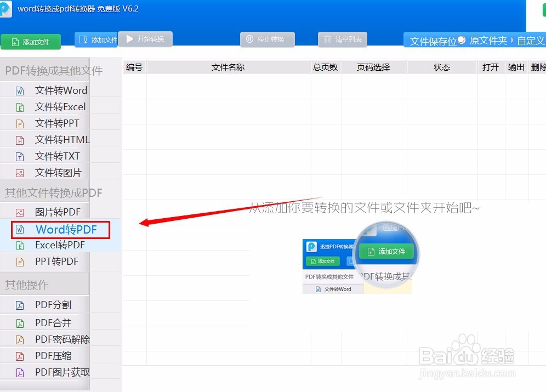Click the HTML icon beside 文件转HTML
This screenshot has height=392, width=546.
coord(20,140)
